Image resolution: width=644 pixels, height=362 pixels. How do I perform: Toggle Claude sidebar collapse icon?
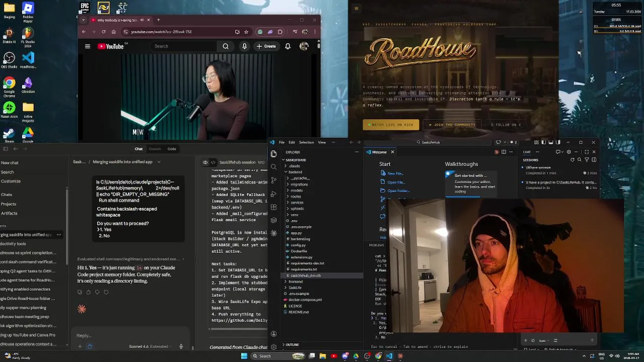coord(6,149)
